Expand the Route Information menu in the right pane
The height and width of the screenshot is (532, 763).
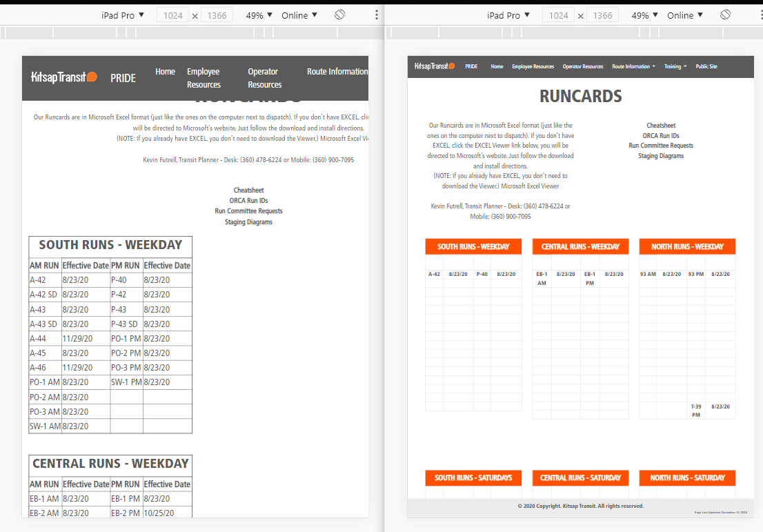coord(633,67)
